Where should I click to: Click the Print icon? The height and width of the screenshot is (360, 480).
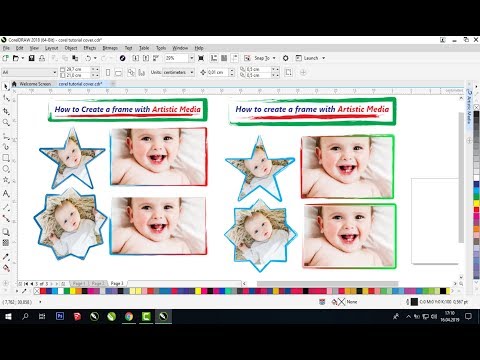click(42, 58)
